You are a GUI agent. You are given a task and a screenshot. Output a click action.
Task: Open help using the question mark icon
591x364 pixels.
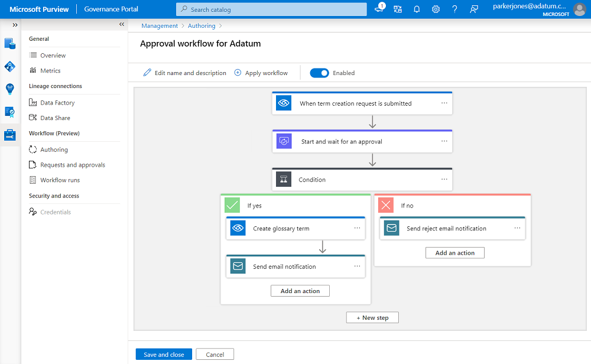click(x=454, y=9)
